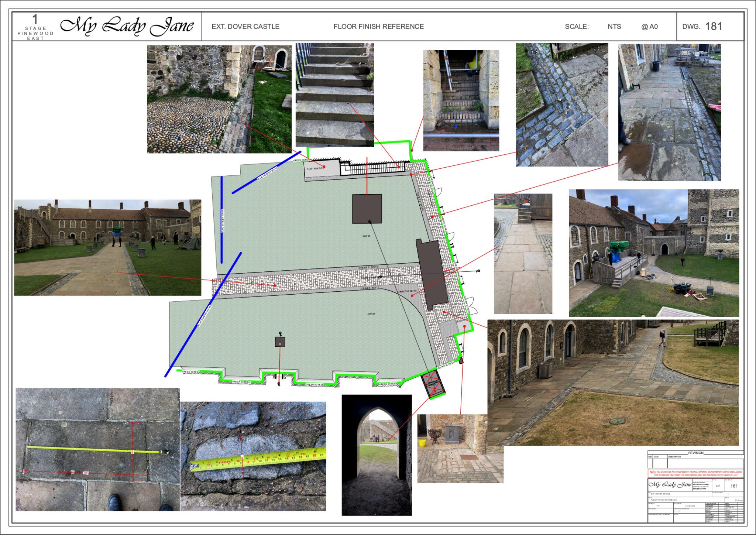Viewport: 756px width, 535px height.
Task: Click the REVISION table heading
Action: click(x=695, y=453)
